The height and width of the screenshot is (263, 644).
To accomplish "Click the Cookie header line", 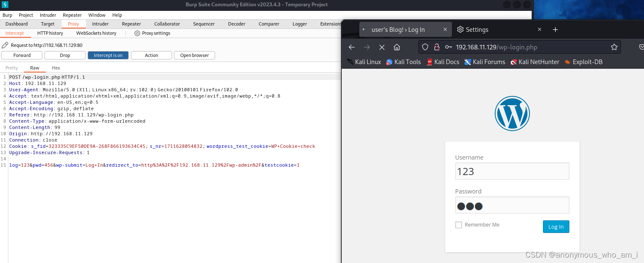I will click(x=162, y=146).
